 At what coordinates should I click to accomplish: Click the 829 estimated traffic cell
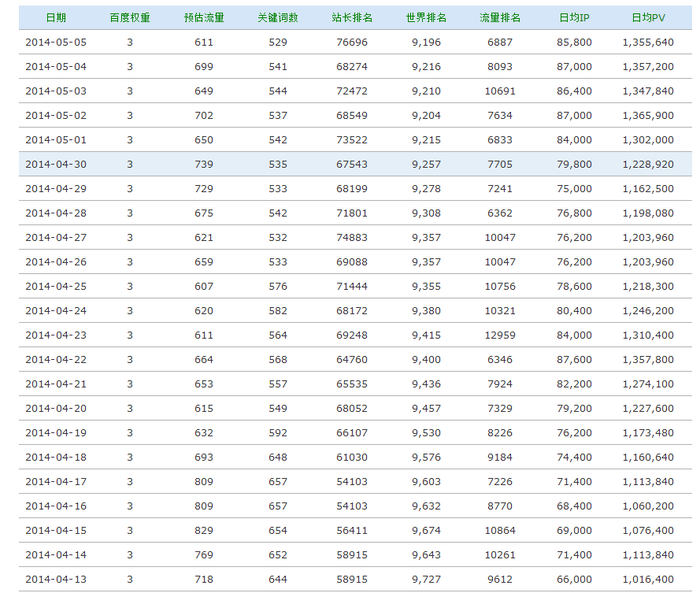tap(204, 530)
